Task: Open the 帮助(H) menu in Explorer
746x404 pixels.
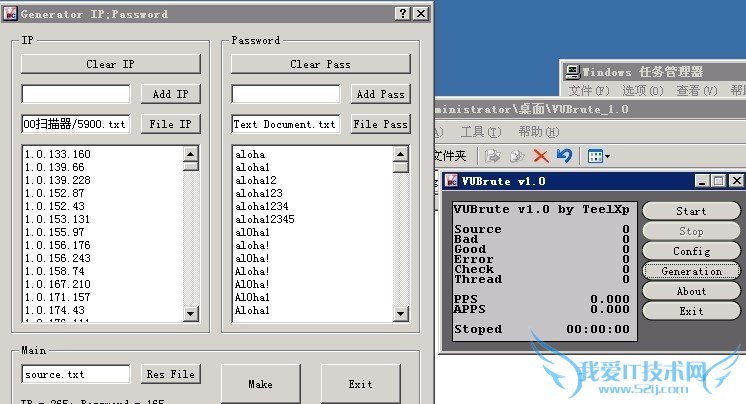Action: [539, 131]
